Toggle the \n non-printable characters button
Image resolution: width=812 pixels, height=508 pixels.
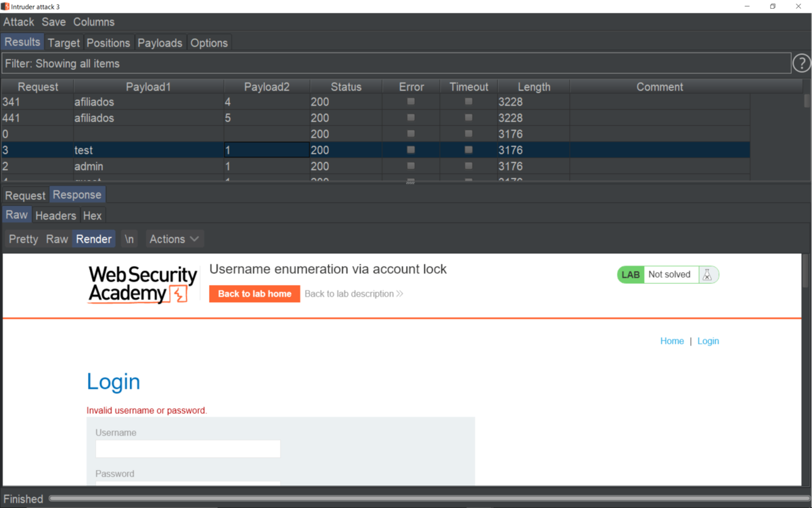point(129,239)
